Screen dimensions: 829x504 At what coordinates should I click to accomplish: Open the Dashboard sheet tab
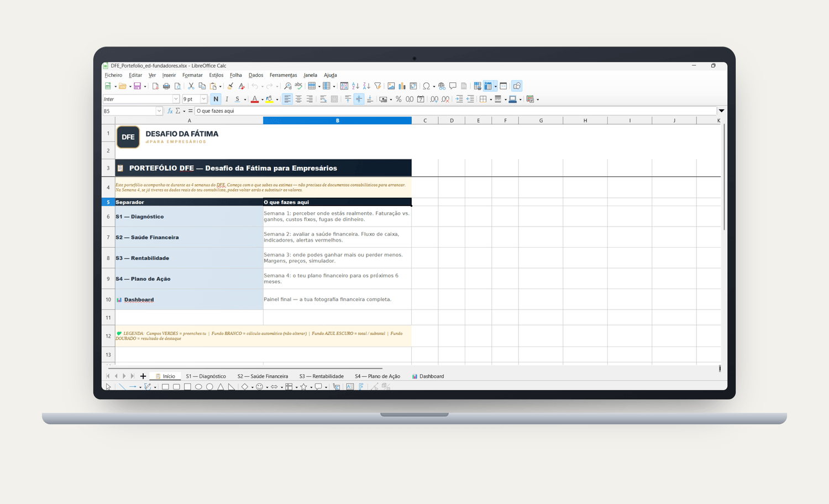point(428,376)
